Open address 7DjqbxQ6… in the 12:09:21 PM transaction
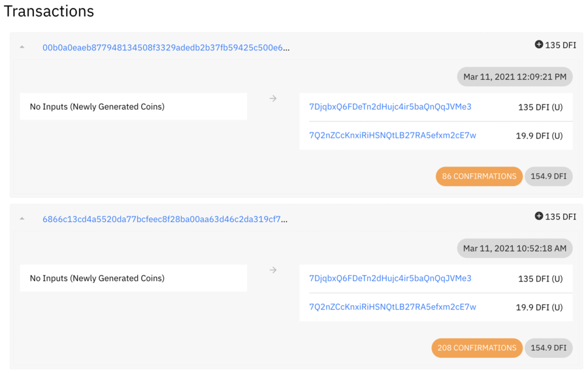This screenshot has width=588, height=373. pos(390,106)
